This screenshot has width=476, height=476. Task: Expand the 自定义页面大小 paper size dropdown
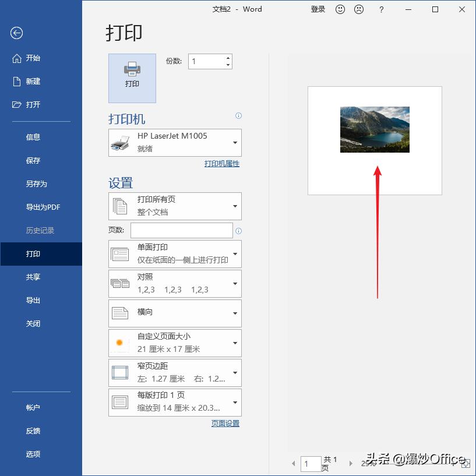coord(235,343)
